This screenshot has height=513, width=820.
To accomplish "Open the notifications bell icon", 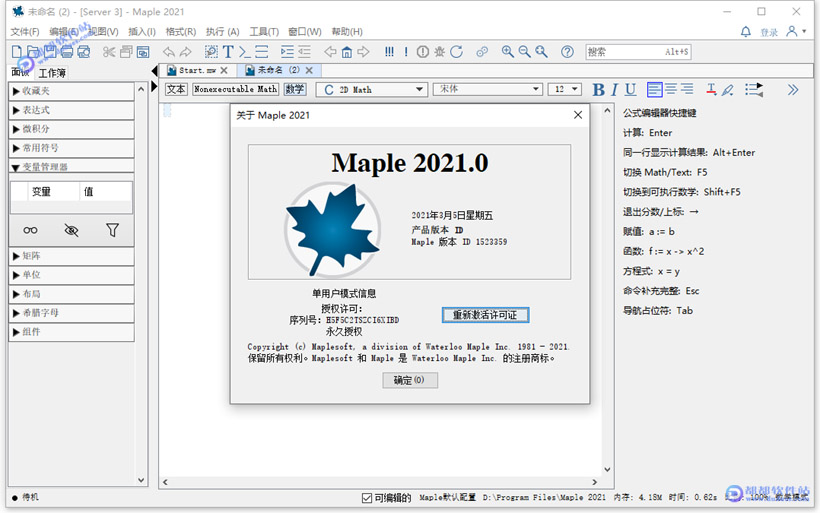I will (746, 32).
